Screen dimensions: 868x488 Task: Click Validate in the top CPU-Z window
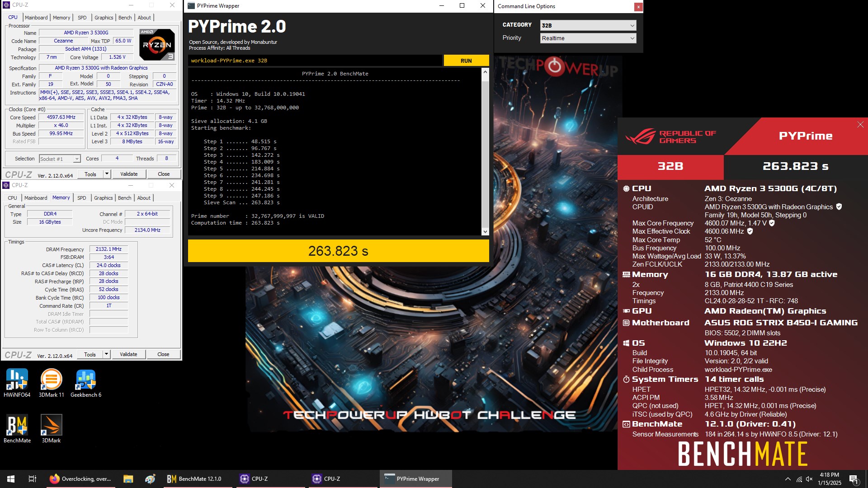click(x=129, y=174)
